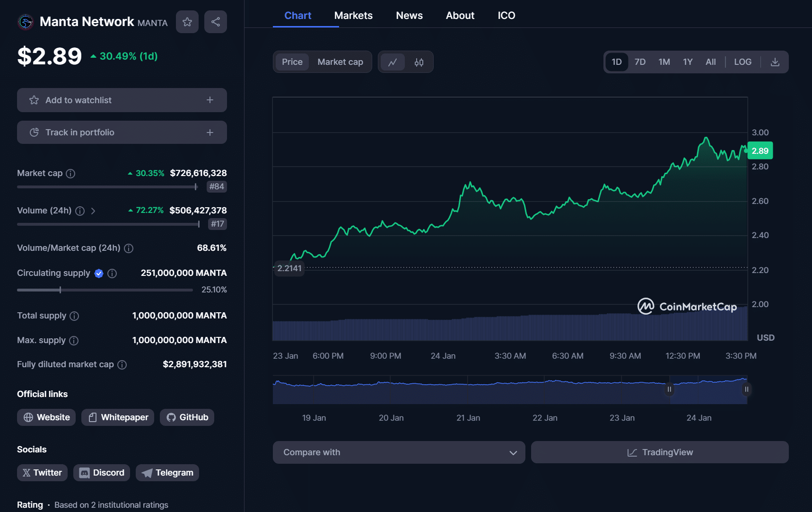Select 1Y time range
The width and height of the screenshot is (812, 512).
688,62
